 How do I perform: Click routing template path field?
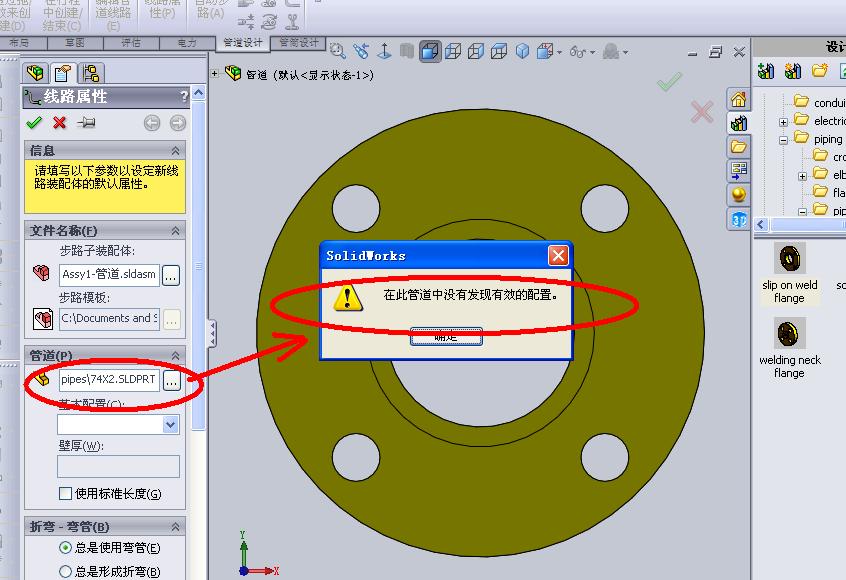pyautogui.click(x=109, y=318)
